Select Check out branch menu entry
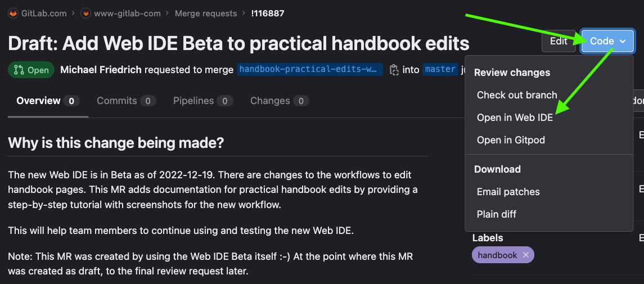The width and height of the screenshot is (644, 284). click(x=517, y=95)
